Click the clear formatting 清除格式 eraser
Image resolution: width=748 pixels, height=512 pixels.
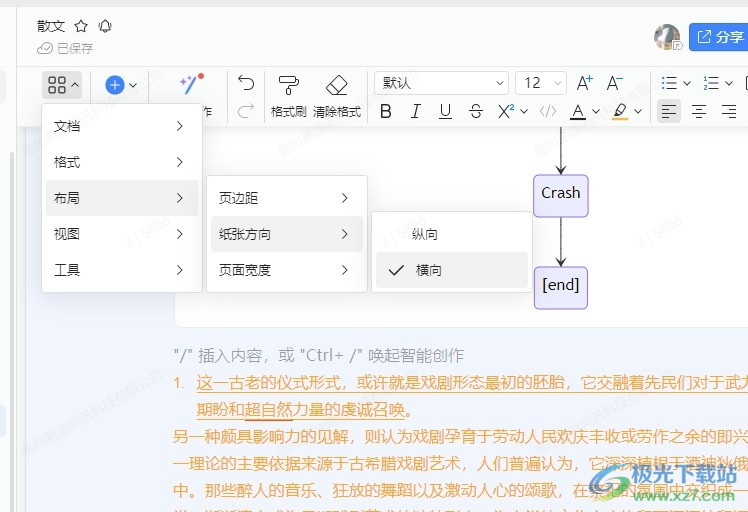pos(337,97)
